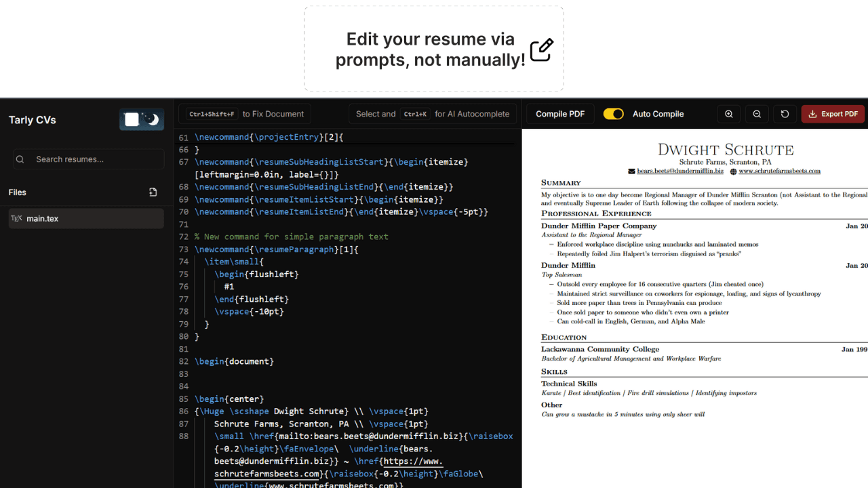Export the resume as PDF

[x=833, y=114]
